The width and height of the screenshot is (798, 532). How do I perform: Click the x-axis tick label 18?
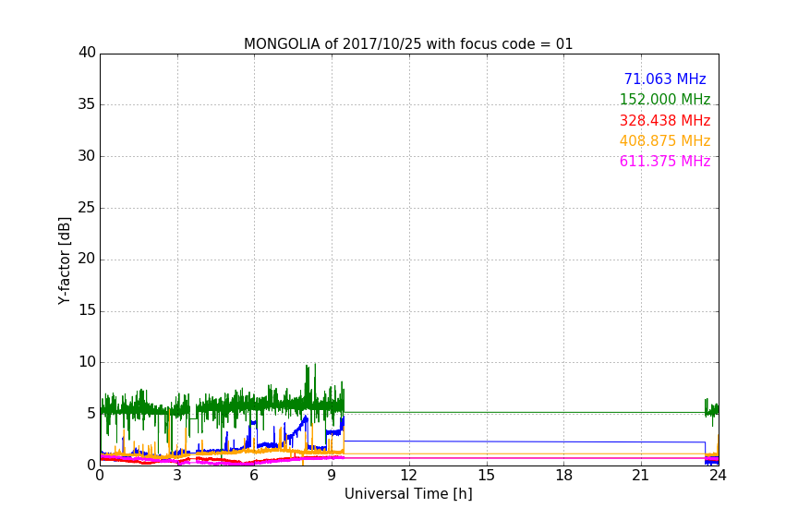[564, 476]
